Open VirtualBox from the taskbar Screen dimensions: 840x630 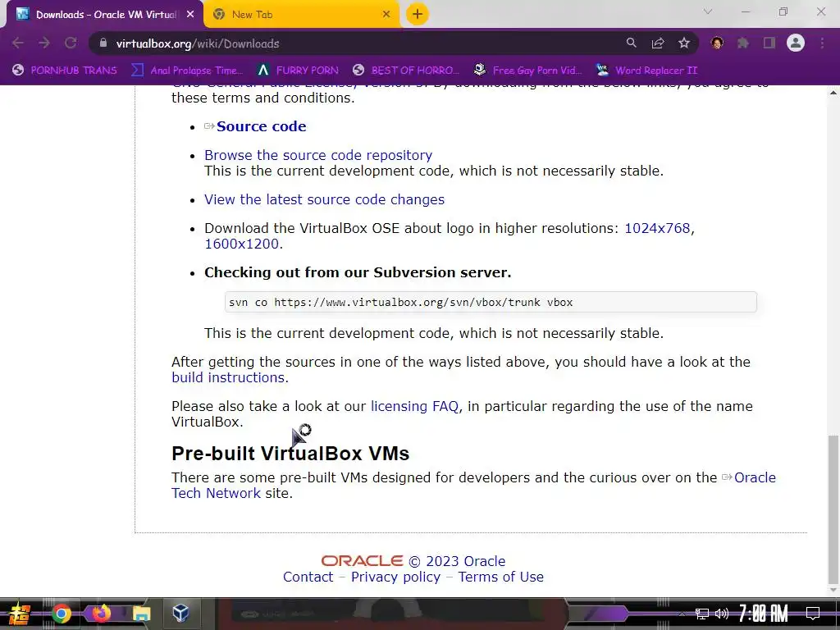[180, 613]
